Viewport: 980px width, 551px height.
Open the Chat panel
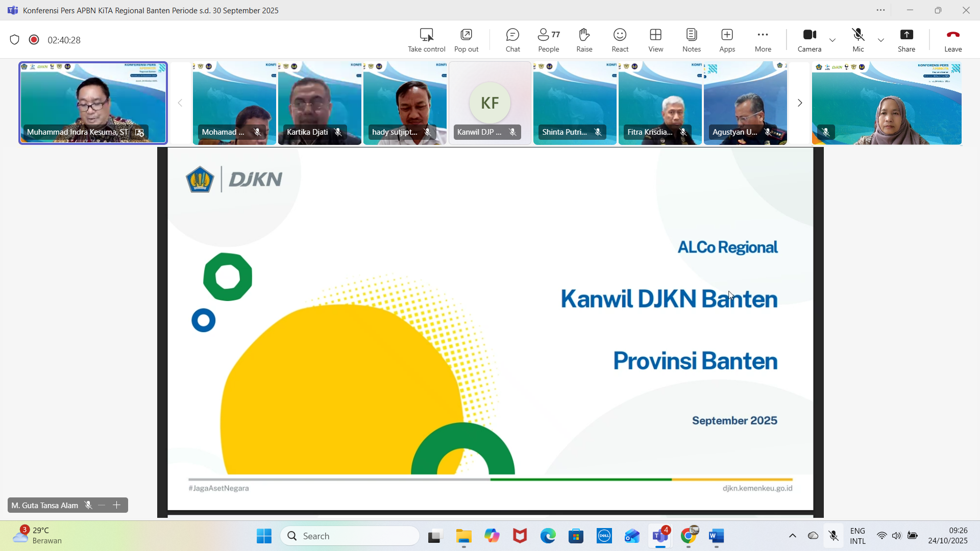click(x=512, y=40)
